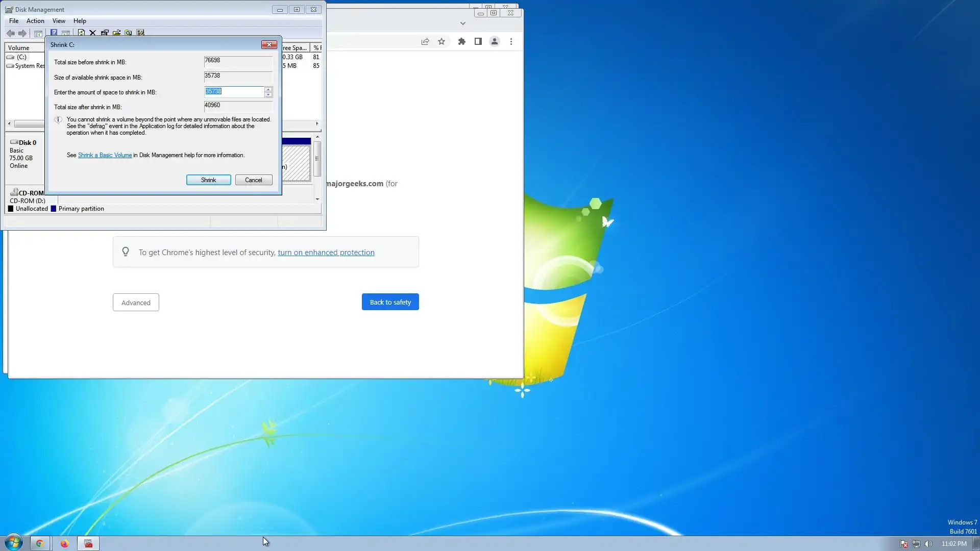
Task: Click Show/Hide Console Tree icon
Action: point(38,33)
